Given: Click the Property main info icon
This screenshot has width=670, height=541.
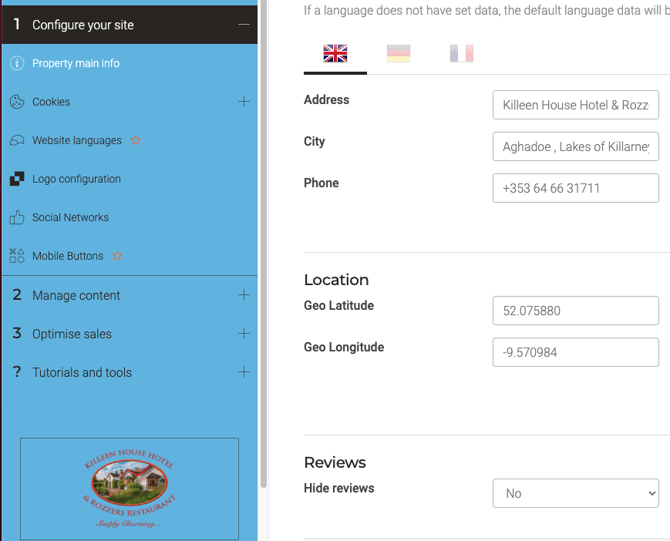Looking at the screenshot, I should [17, 63].
